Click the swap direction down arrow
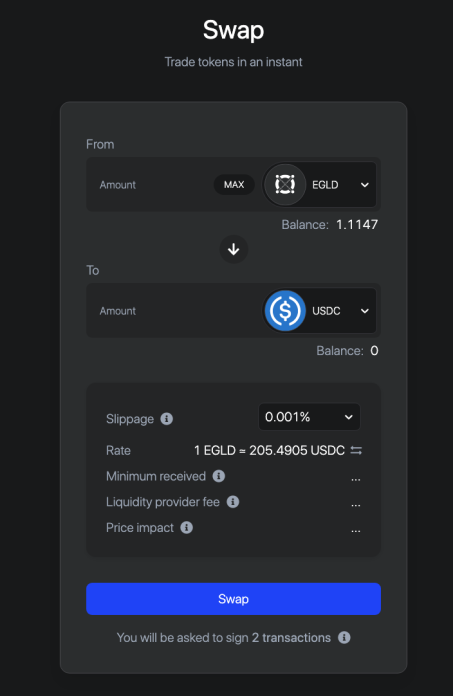This screenshot has height=696, width=453. tap(234, 249)
